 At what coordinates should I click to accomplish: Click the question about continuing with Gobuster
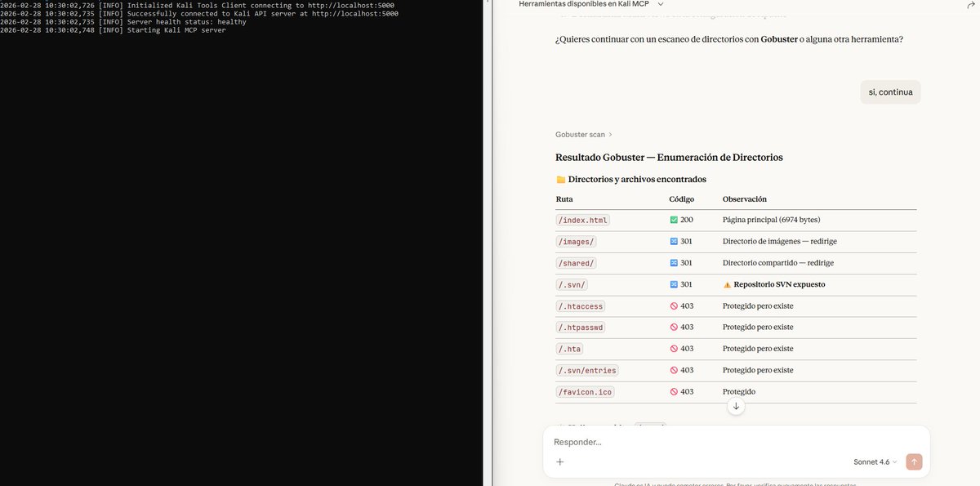[x=729, y=39]
